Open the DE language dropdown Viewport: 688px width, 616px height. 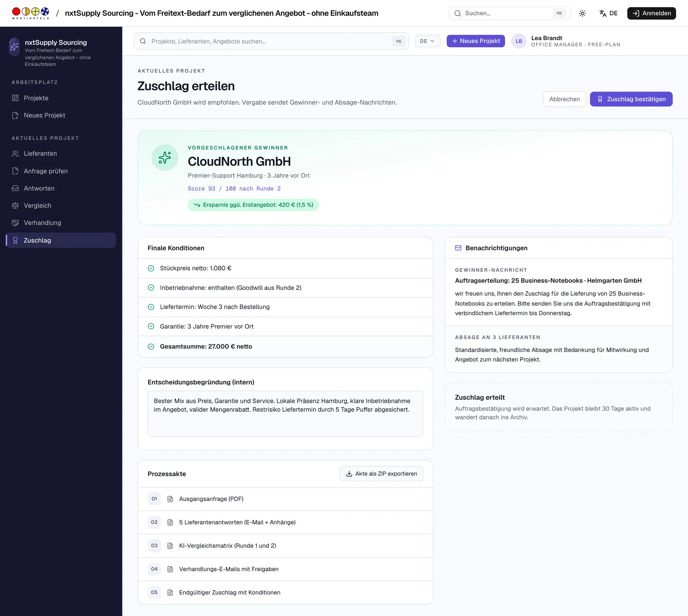pyautogui.click(x=427, y=41)
